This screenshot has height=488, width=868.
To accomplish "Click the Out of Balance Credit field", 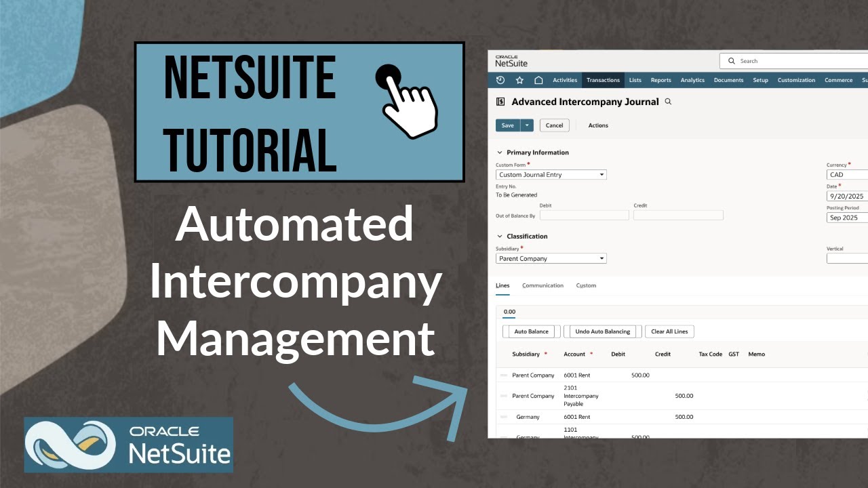I will (x=678, y=215).
